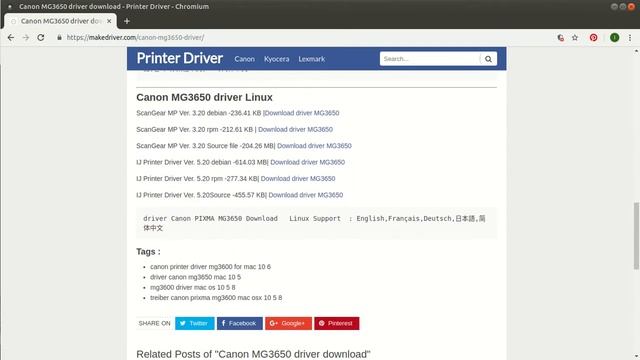Minimize the Chromium window
This screenshot has height=360, width=640.
pos(614,7)
